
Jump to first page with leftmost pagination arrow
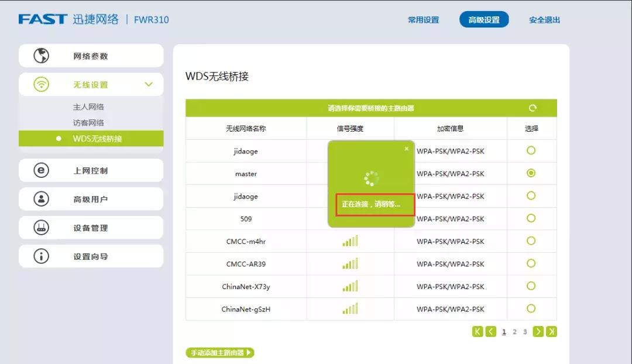[x=478, y=331]
